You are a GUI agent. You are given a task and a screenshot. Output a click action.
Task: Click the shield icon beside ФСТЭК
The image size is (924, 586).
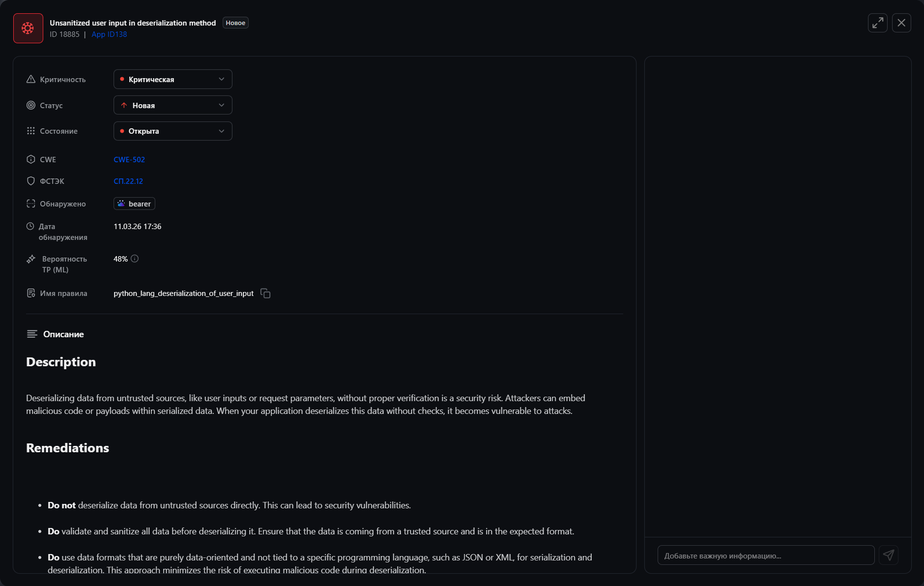point(31,181)
